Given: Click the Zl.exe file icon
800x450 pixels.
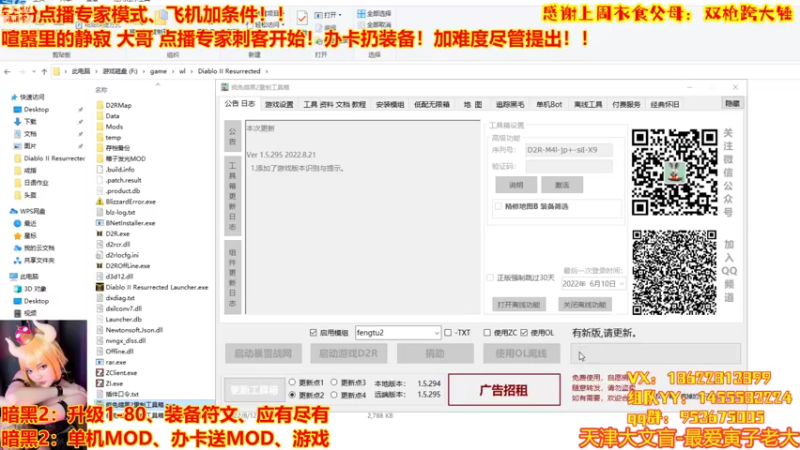Looking at the screenshot, I should [99, 384].
